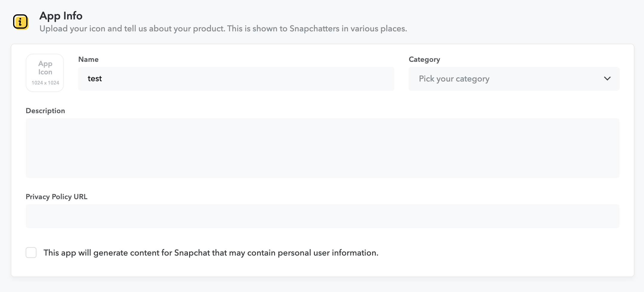Image resolution: width=644 pixels, height=292 pixels.
Task: Click the "Description" field label
Action: pos(45,111)
